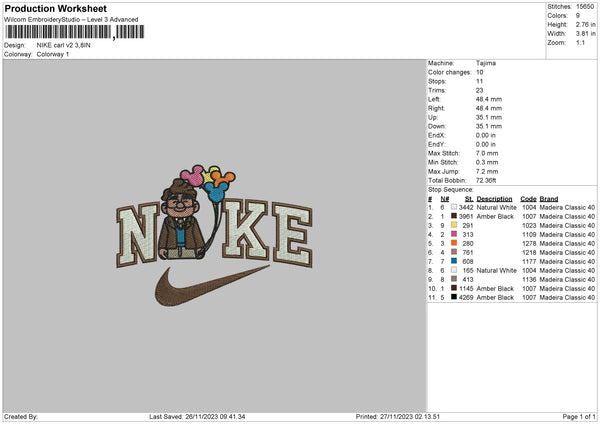This screenshot has width=600, height=424.
Task: Click the Width value '3.81 in'
Action: pos(586,34)
